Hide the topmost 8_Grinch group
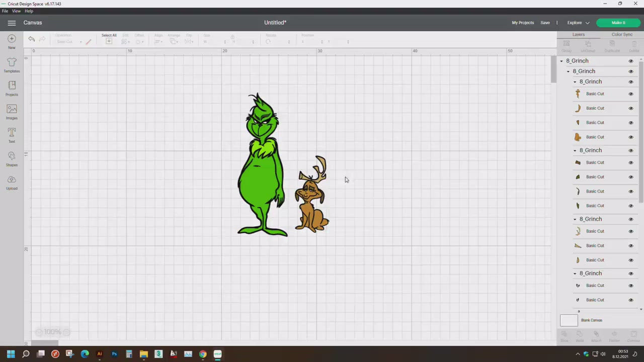Viewport: 644px width, 362px height. 630,61
